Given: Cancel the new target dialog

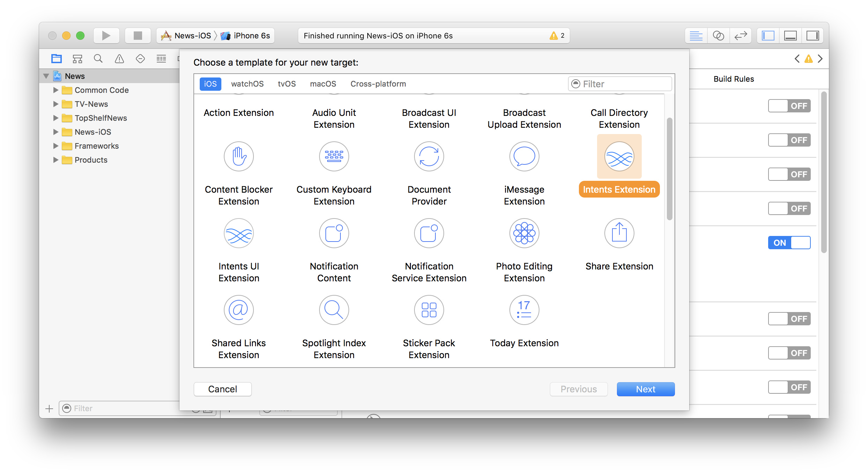Looking at the screenshot, I should point(222,389).
